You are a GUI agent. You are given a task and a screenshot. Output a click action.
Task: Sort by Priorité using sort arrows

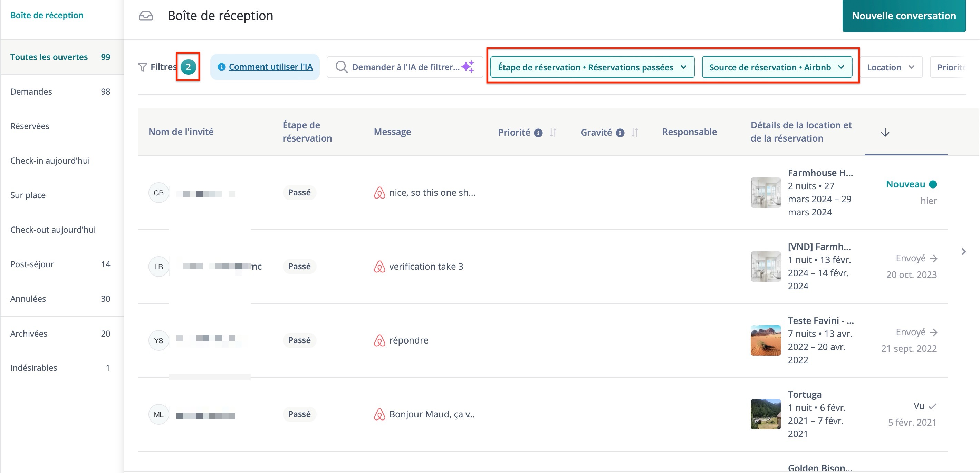pos(553,132)
